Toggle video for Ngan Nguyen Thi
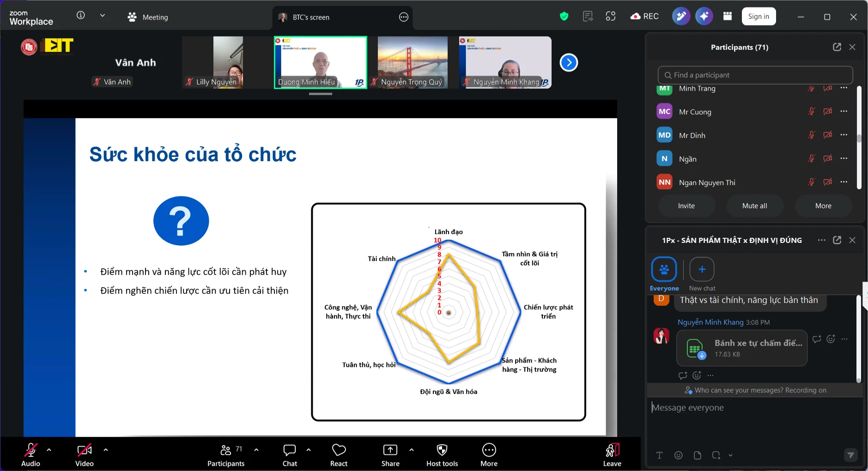868x471 pixels. [828, 182]
